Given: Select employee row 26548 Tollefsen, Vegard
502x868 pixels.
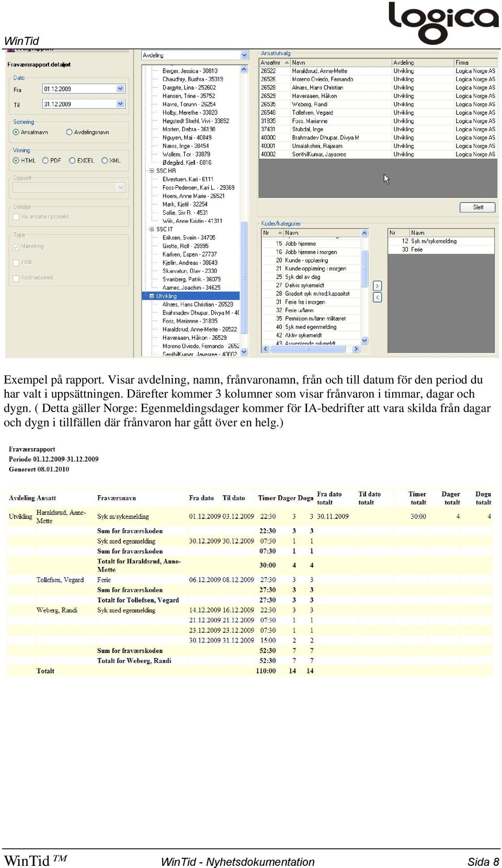Looking at the screenshot, I should click(x=378, y=113).
